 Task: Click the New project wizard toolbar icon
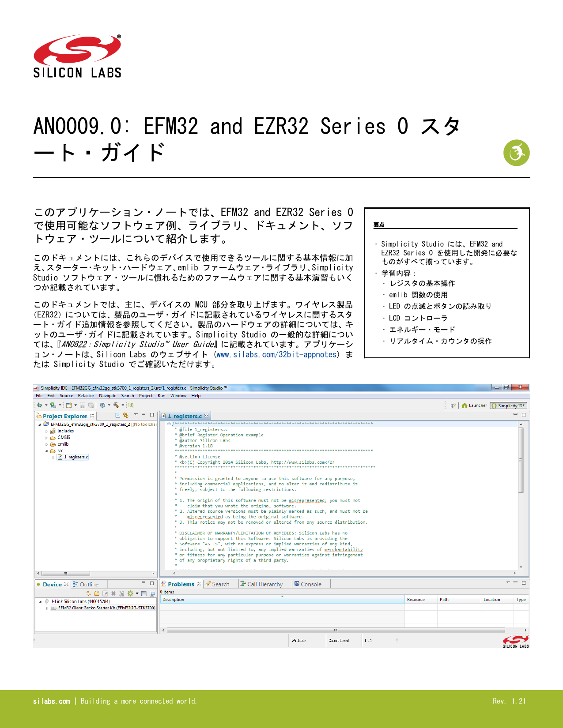point(69,405)
